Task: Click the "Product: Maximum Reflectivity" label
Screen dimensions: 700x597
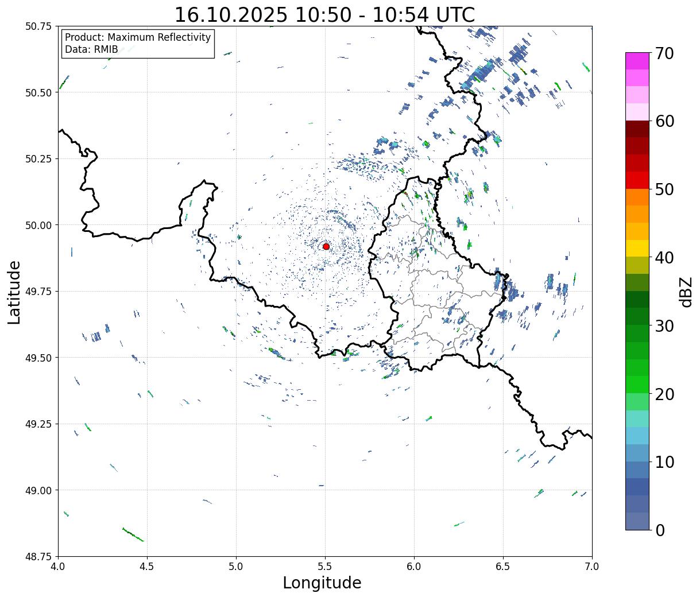Action: 138,37
